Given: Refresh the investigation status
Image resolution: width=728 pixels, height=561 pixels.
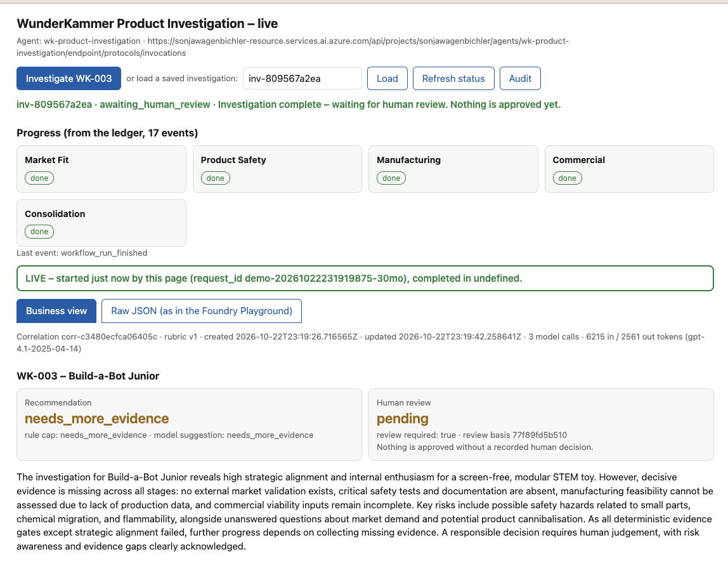Looking at the screenshot, I should [x=453, y=79].
